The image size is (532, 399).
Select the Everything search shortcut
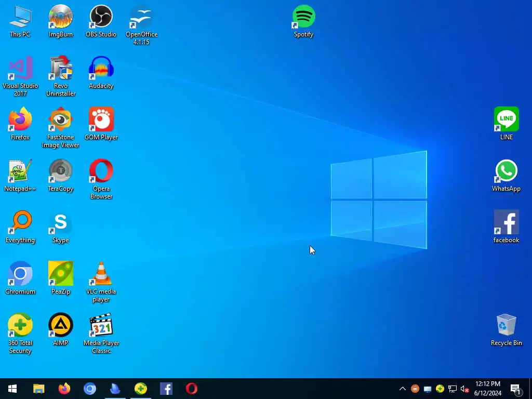point(20,227)
